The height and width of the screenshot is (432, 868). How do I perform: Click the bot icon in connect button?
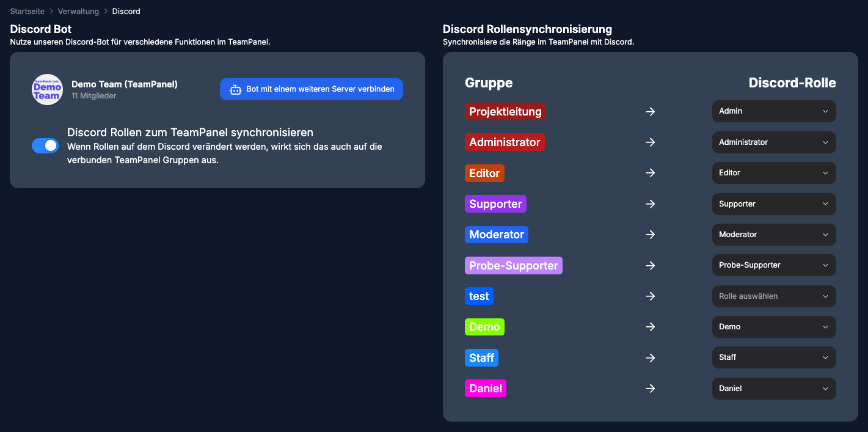click(235, 89)
